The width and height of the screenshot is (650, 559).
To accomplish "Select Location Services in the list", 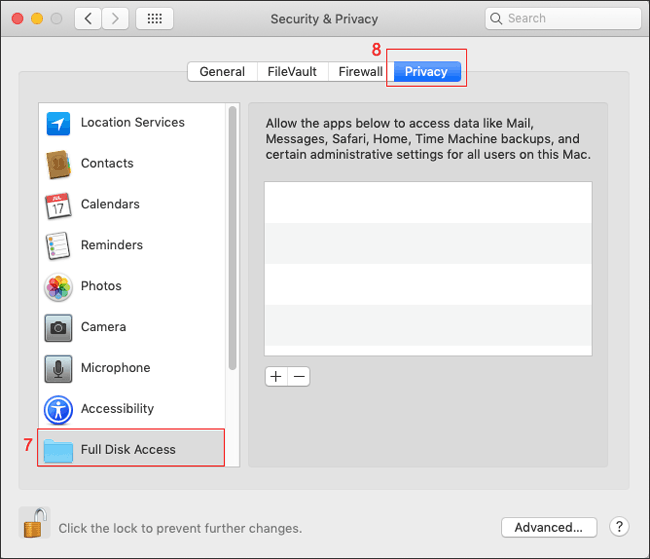I will click(x=133, y=122).
